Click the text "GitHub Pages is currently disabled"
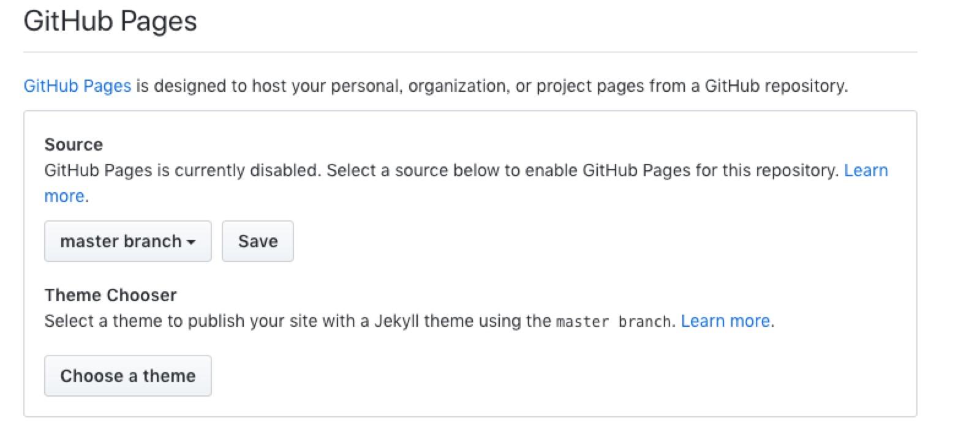The width and height of the screenshot is (980, 437). (x=182, y=170)
